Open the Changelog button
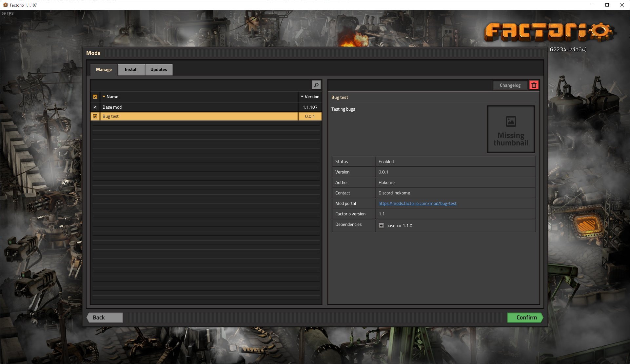The width and height of the screenshot is (630, 364). (x=510, y=85)
